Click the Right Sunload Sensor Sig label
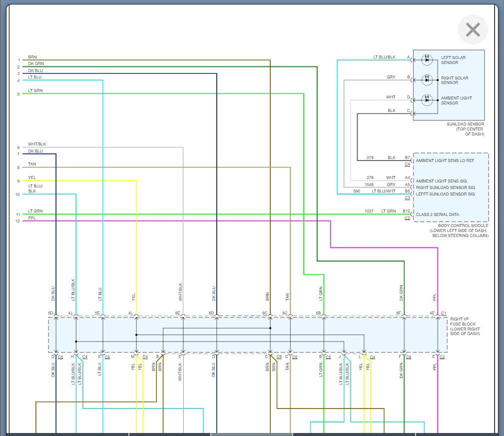 point(445,187)
